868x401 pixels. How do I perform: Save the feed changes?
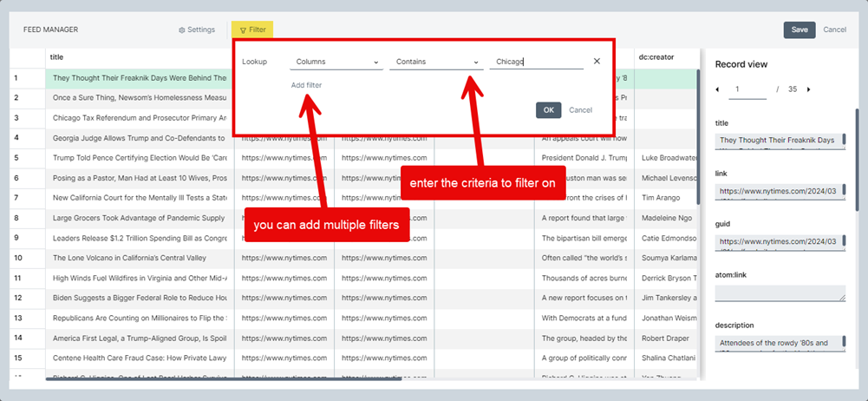(x=799, y=30)
